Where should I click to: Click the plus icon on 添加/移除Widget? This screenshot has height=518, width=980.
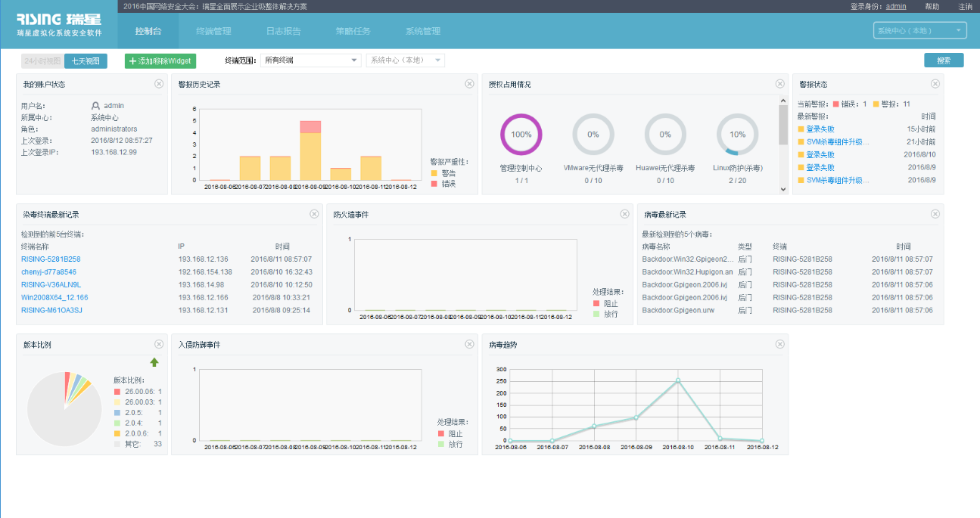[133, 60]
